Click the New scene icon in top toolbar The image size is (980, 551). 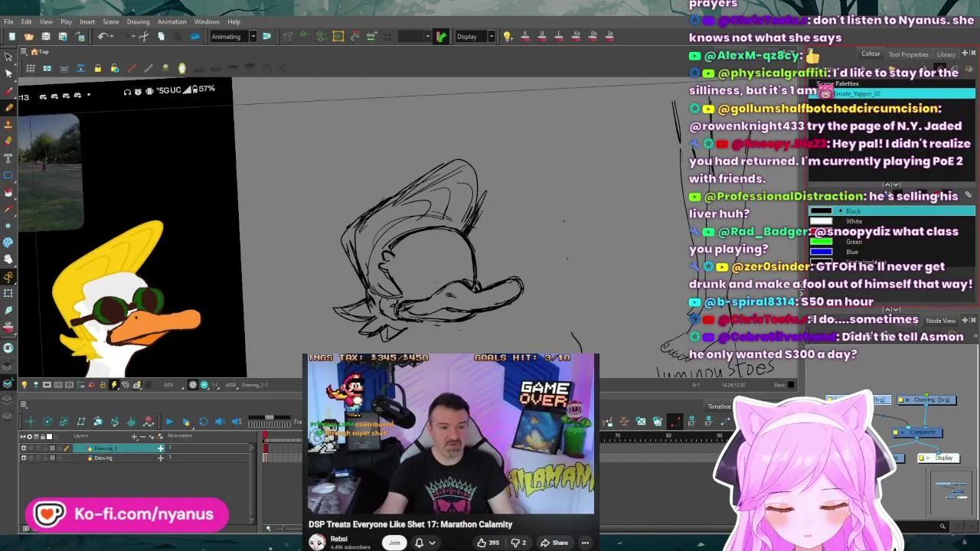pos(11,37)
